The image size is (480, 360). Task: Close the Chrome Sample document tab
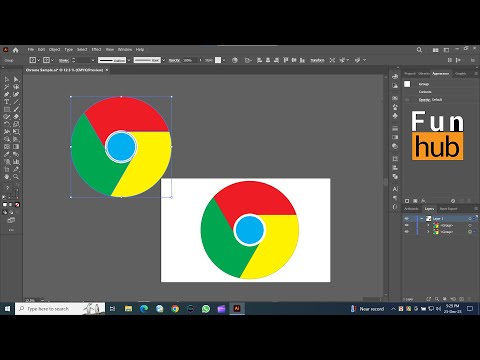click(x=107, y=70)
